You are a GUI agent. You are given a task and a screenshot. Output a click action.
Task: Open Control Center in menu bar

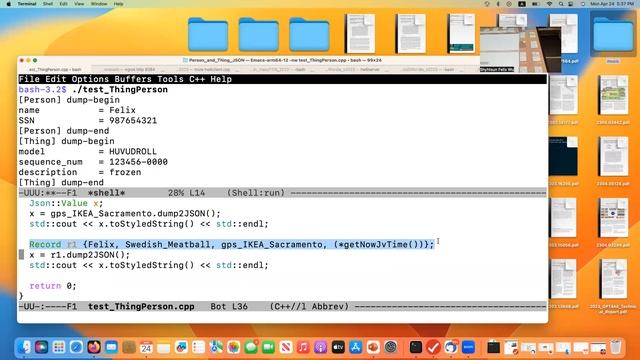coord(571,4)
